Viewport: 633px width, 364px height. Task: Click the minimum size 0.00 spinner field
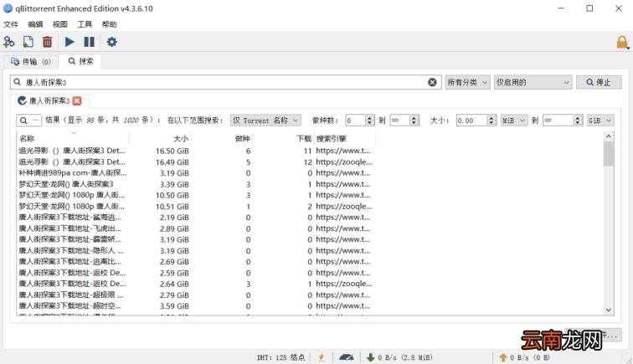(476, 120)
